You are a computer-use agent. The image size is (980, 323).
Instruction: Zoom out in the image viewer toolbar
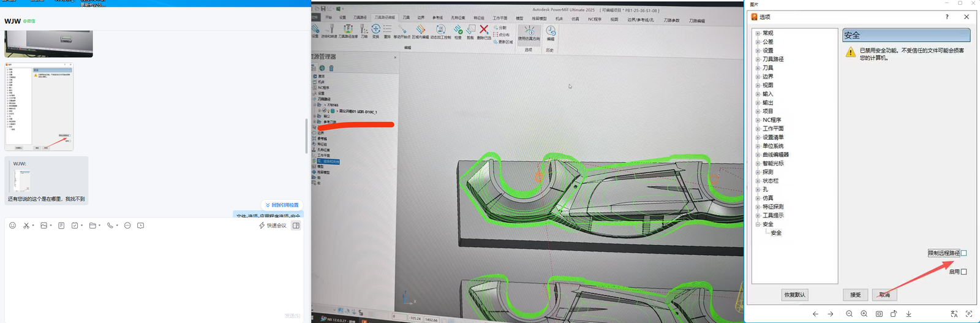point(849,314)
